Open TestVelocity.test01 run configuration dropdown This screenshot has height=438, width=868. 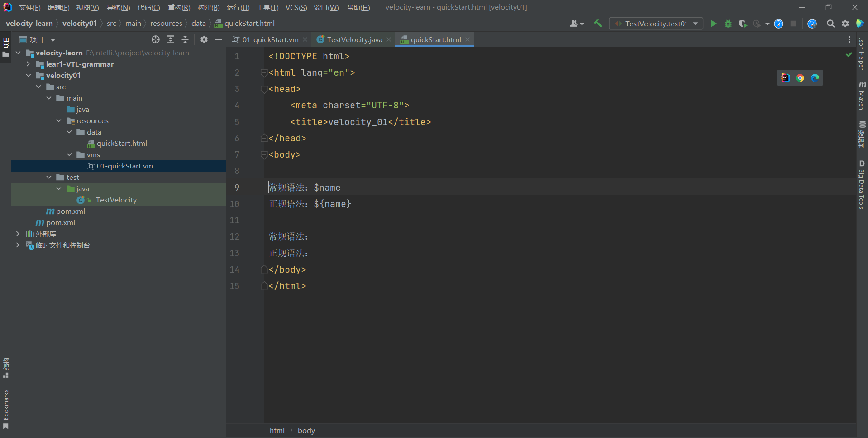(x=656, y=24)
